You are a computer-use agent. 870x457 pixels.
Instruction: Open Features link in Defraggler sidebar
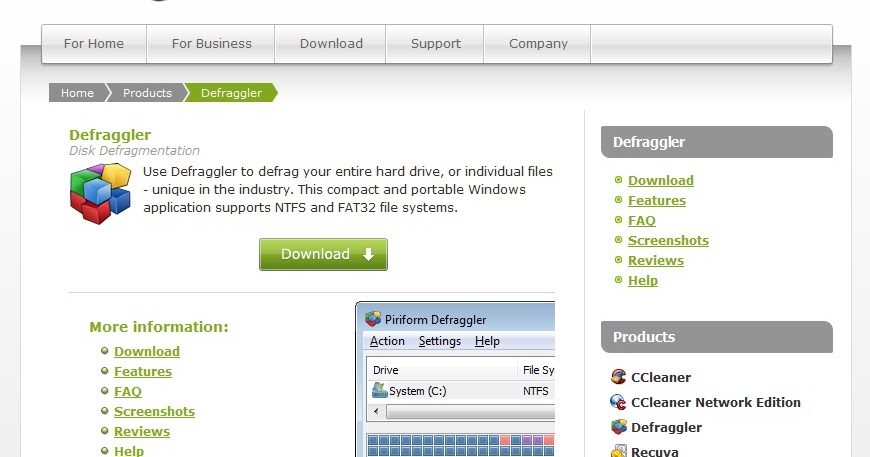point(657,200)
